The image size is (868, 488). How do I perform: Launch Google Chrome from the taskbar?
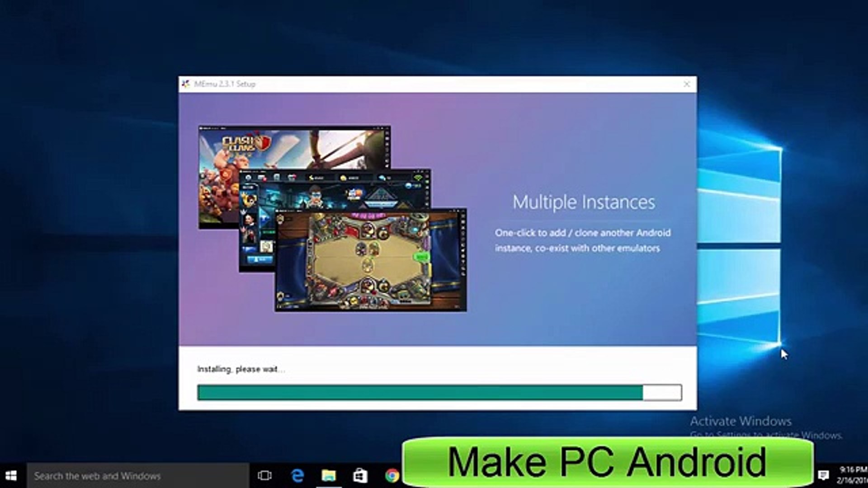click(x=392, y=476)
